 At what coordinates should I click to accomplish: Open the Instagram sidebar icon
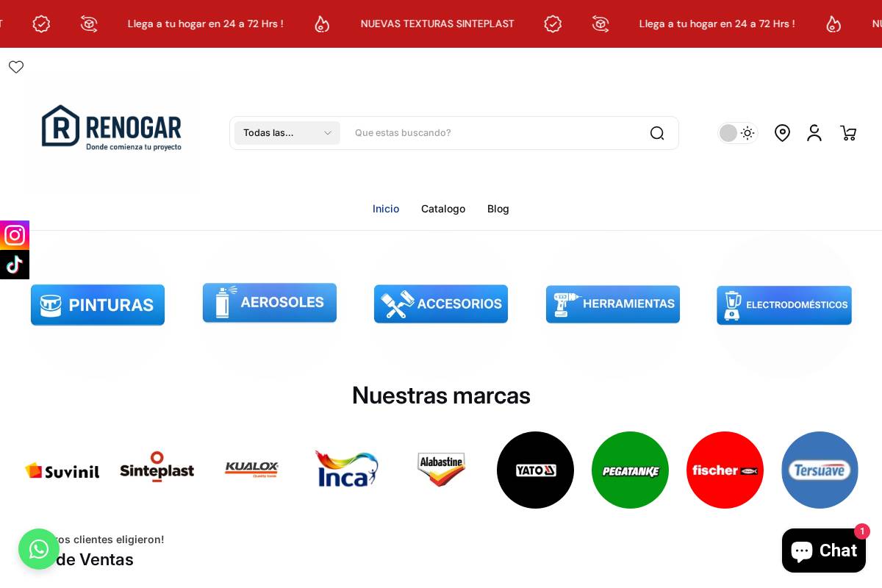click(x=15, y=235)
